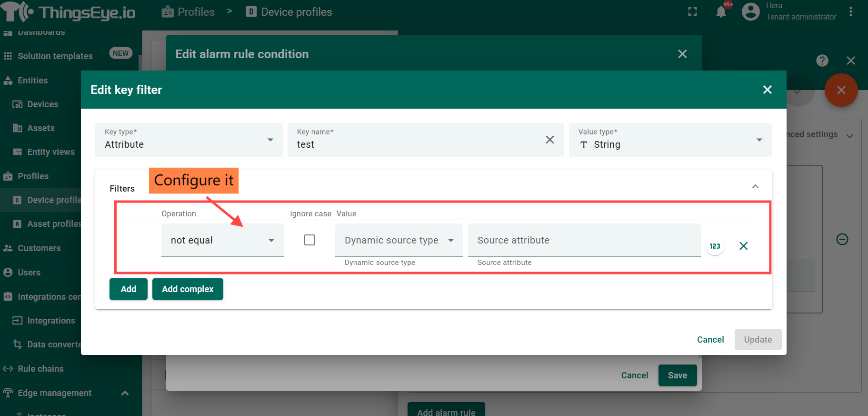Toggle fullscreen mode icon
This screenshot has height=416, width=868.
[692, 12]
